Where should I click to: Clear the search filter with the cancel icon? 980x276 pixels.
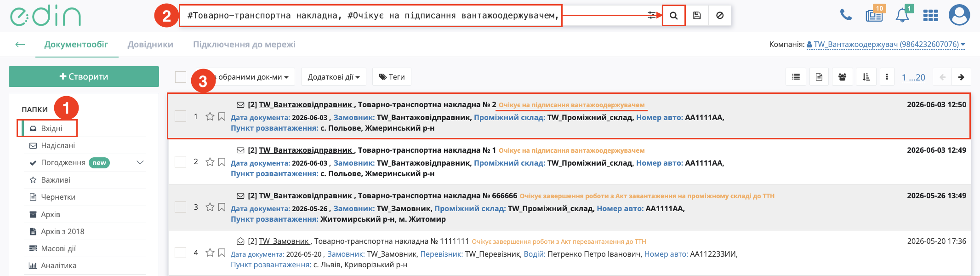click(720, 16)
